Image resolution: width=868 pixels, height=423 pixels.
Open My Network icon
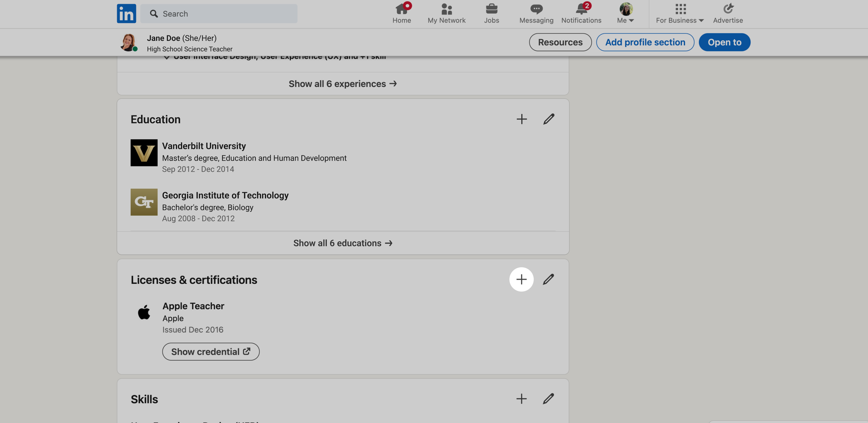446,14
